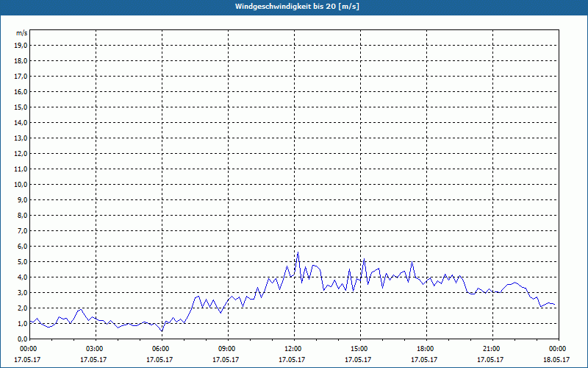This screenshot has height=368, width=588.
Task: Select the 09:00 time axis label
Action: pyautogui.click(x=227, y=349)
